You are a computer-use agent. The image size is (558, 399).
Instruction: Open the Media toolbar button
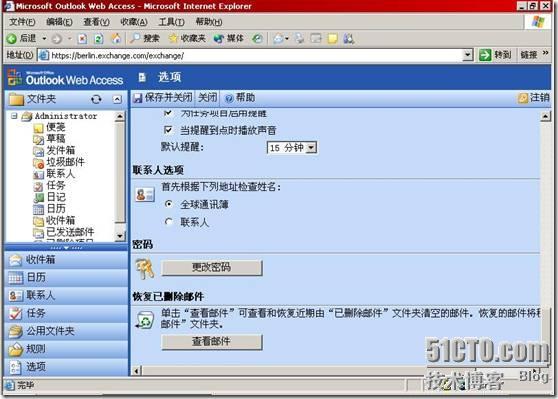(228, 38)
